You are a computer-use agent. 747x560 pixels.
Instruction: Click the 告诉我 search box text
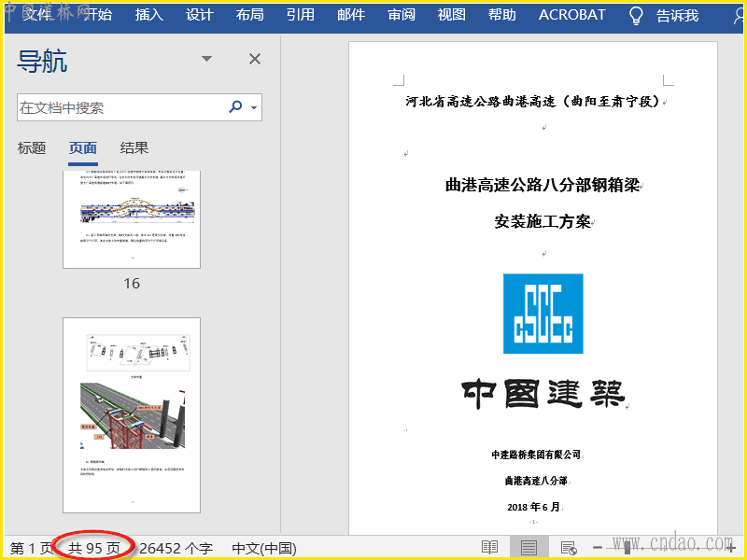[x=678, y=16]
